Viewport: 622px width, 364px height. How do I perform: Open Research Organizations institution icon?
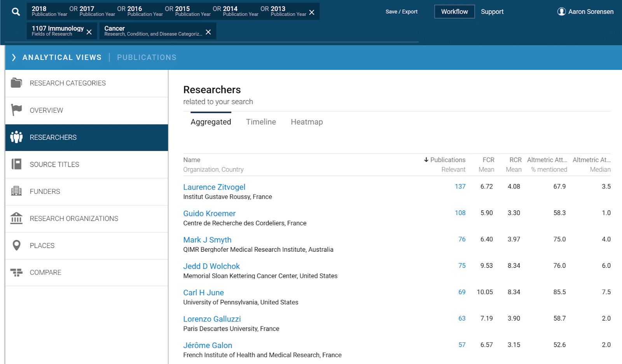click(x=16, y=218)
